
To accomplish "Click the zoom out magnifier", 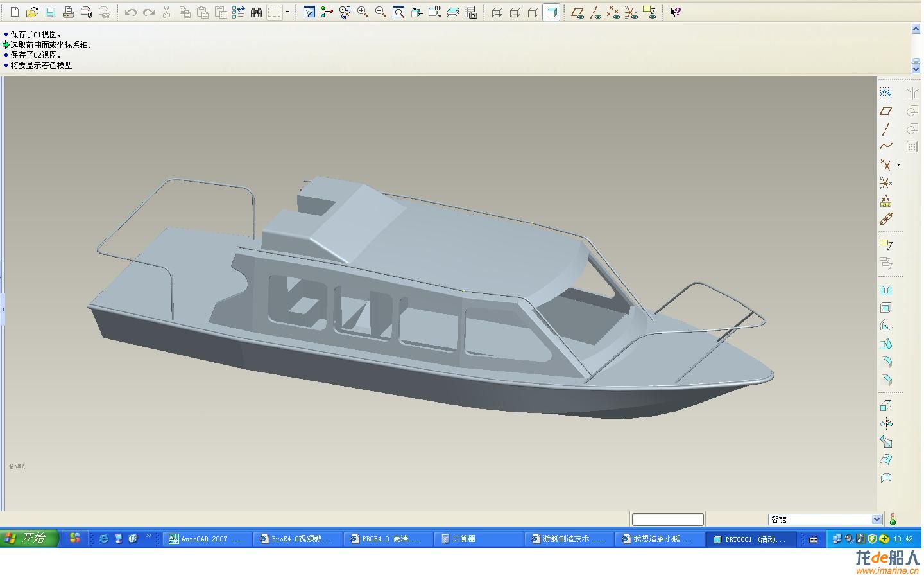I will (x=381, y=12).
